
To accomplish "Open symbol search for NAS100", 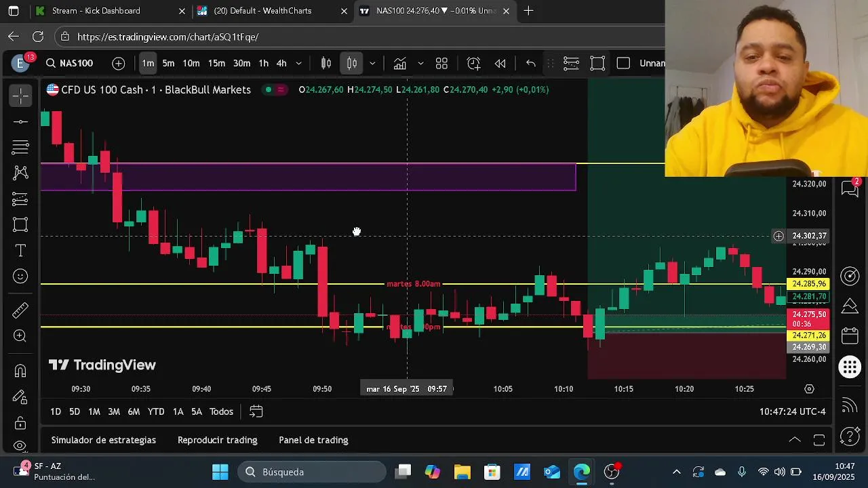I will point(69,63).
